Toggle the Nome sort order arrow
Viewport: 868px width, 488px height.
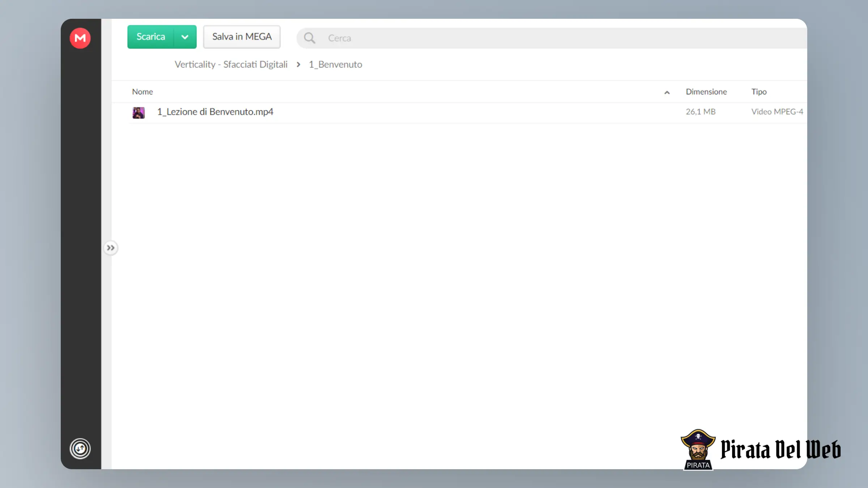[x=667, y=93]
